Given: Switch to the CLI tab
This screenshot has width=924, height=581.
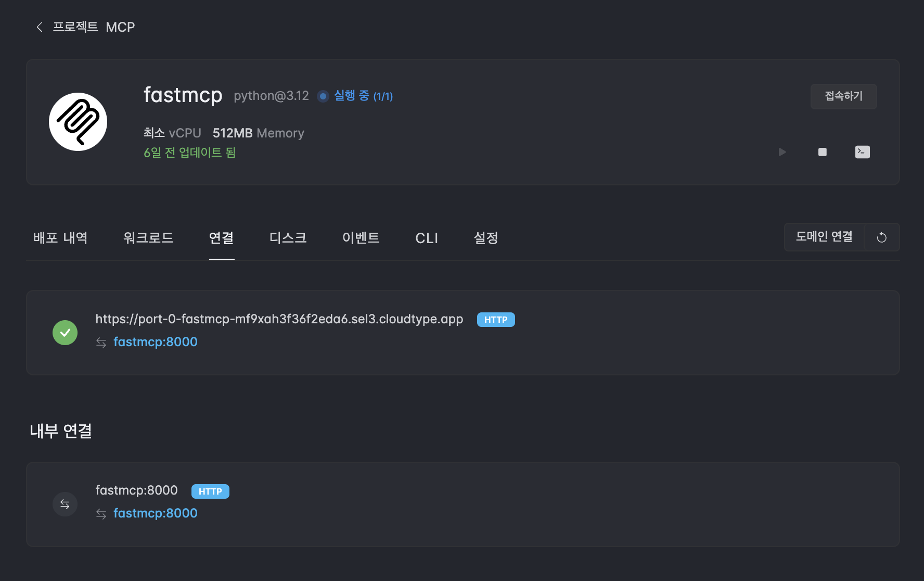Looking at the screenshot, I should click(x=427, y=238).
